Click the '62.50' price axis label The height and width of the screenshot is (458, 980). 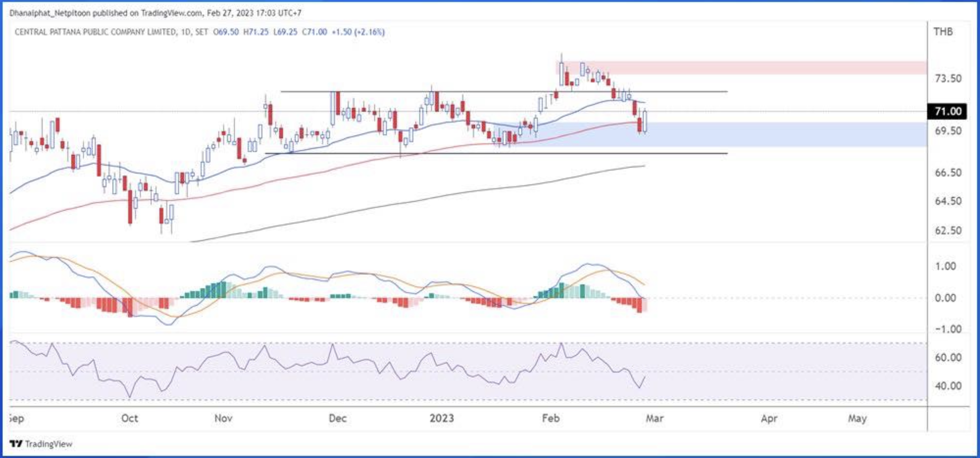[x=948, y=230]
